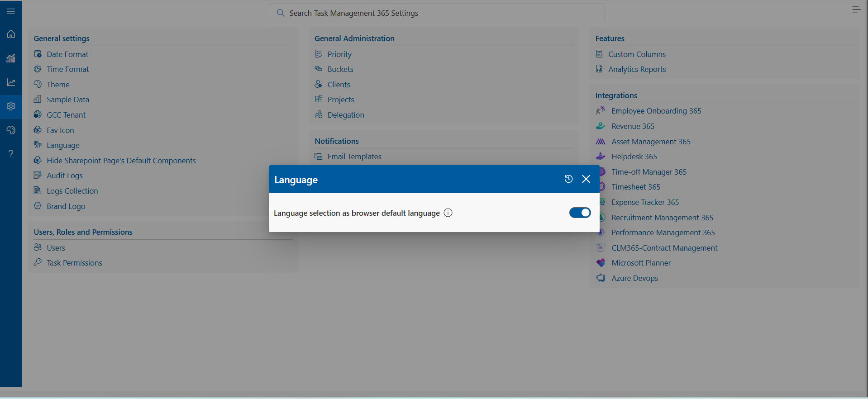Open Delegation administration
The width and height of the screenshot is (868, 399).
[x=346, y=115]
